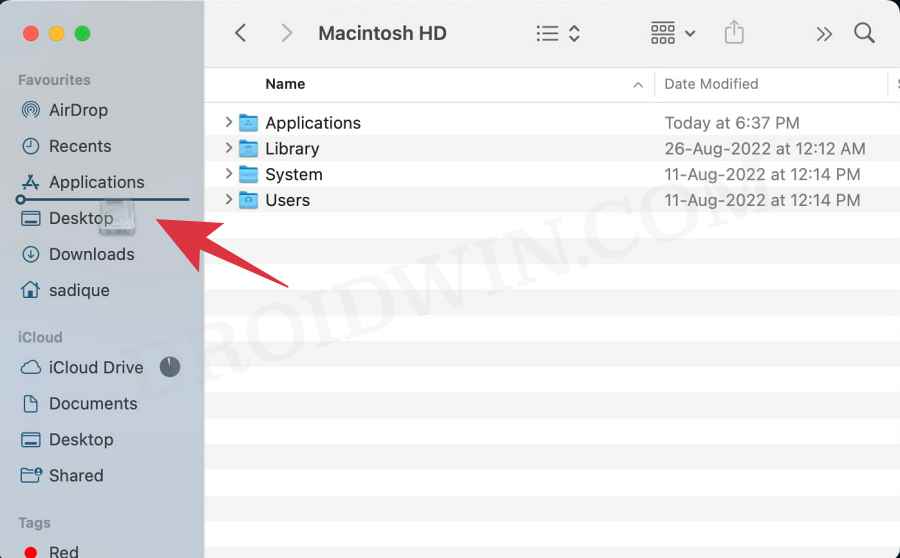
Task: Select the System folder icon
Action: point(248,174)
